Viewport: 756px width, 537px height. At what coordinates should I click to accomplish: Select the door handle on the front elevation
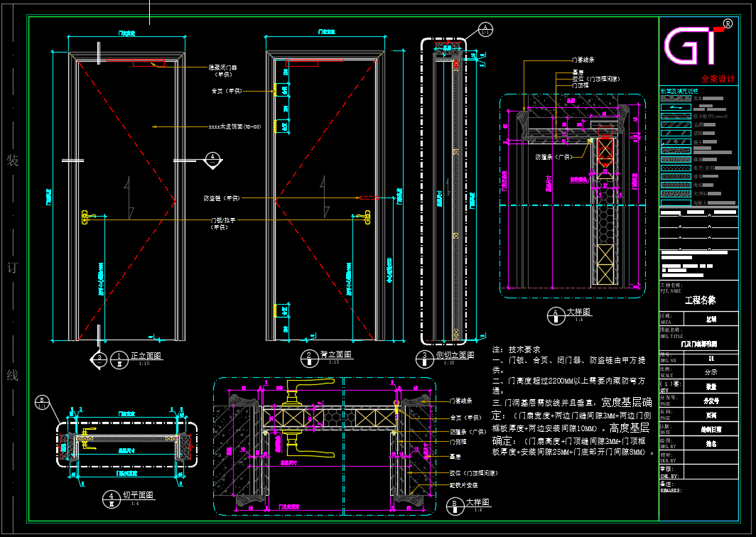pos(86,216)
